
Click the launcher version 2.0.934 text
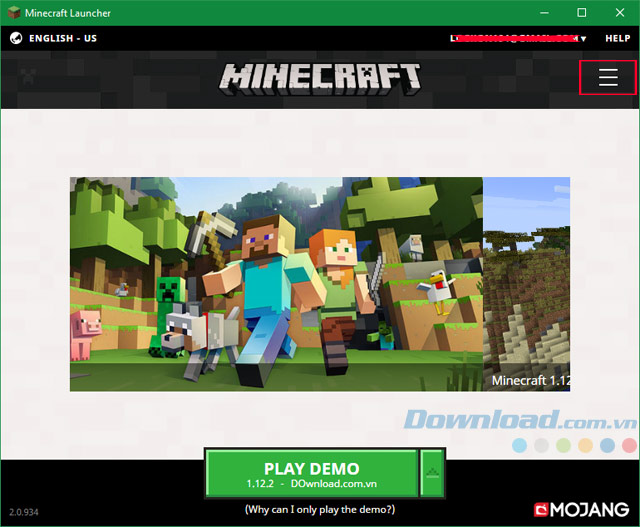click(x=24, y=512)
